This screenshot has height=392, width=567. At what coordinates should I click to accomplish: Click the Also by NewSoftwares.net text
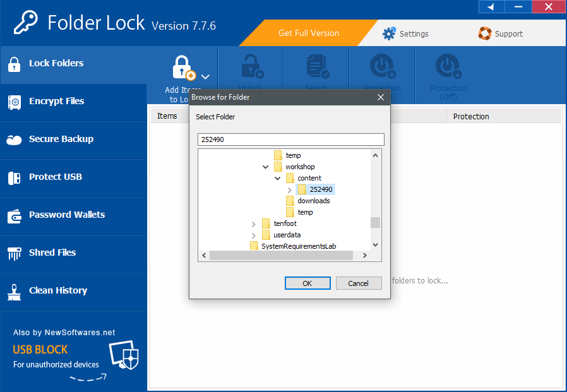[64, 332]
